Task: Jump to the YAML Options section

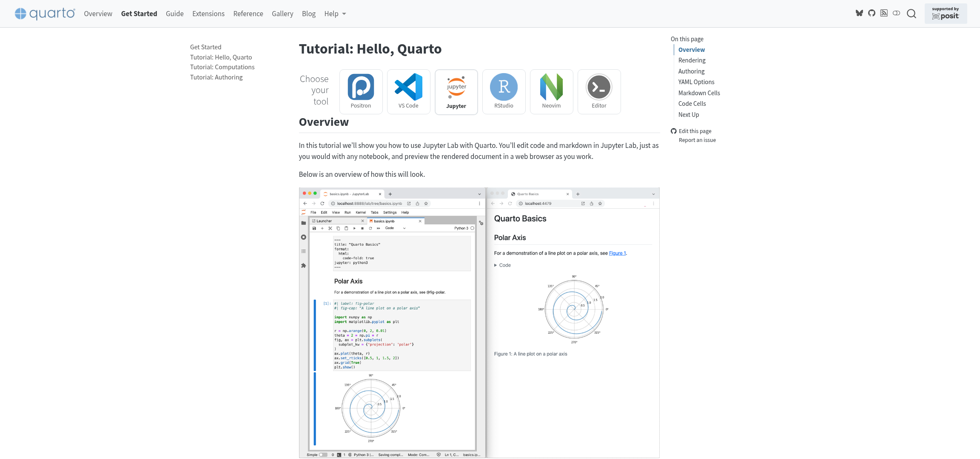Action: (696, 82)
